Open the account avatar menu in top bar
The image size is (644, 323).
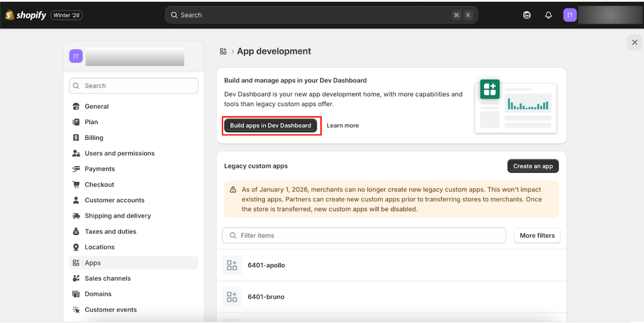pyautogui.click(x=570, y=15)
